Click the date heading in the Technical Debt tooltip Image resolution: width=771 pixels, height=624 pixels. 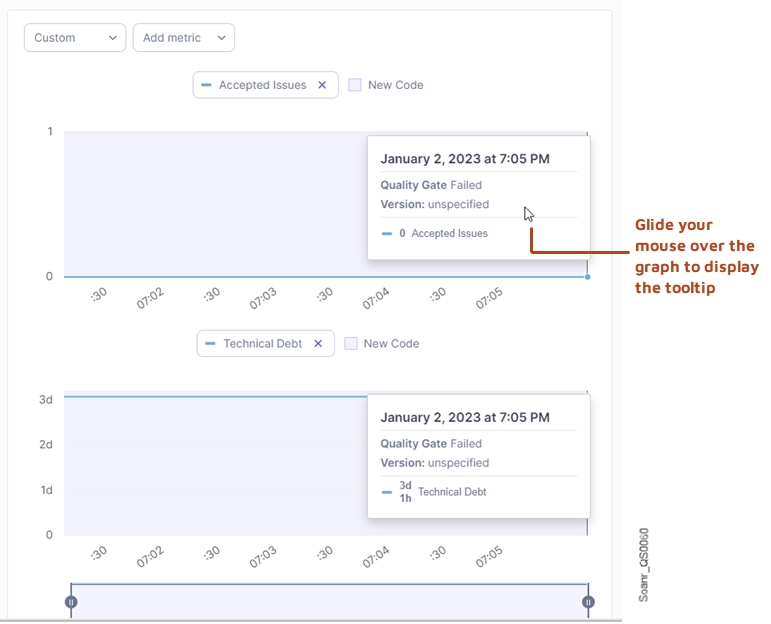click(x=465, y=417)
